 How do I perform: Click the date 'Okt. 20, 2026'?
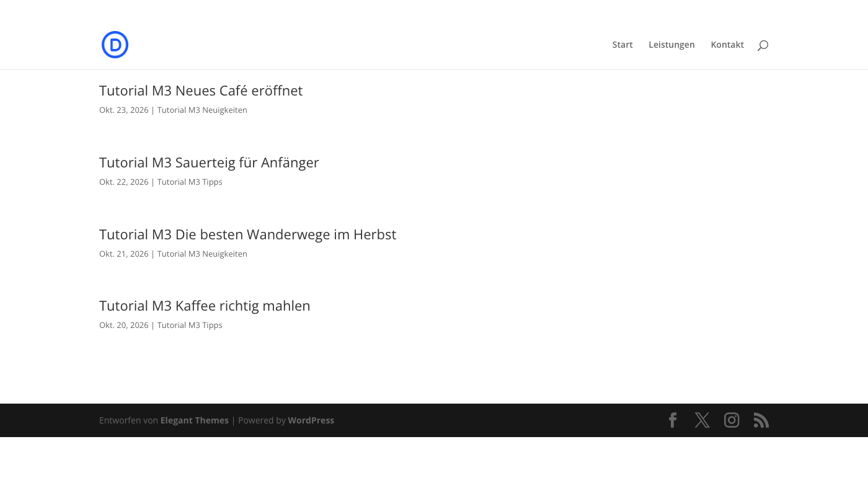click(x=124, y=325)
